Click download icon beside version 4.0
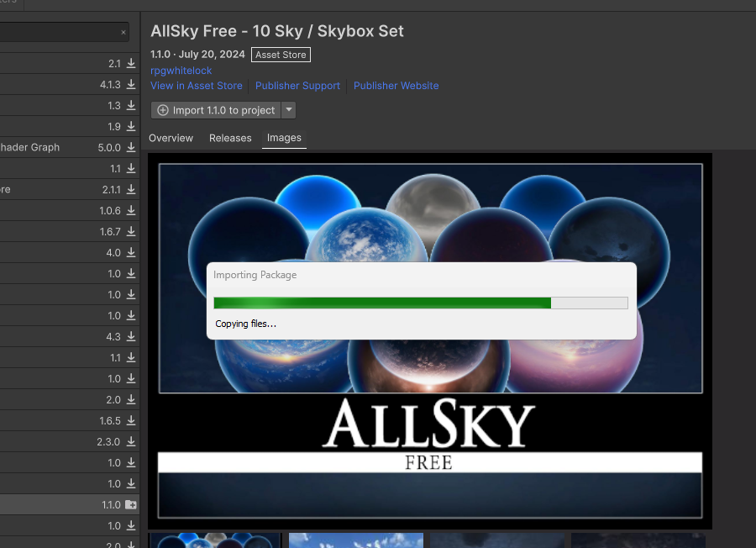 (x=131, y=253)
